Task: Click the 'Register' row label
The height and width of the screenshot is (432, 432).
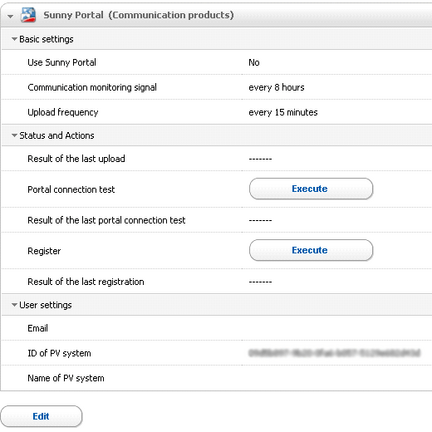Action: click(x=44, y=251)
